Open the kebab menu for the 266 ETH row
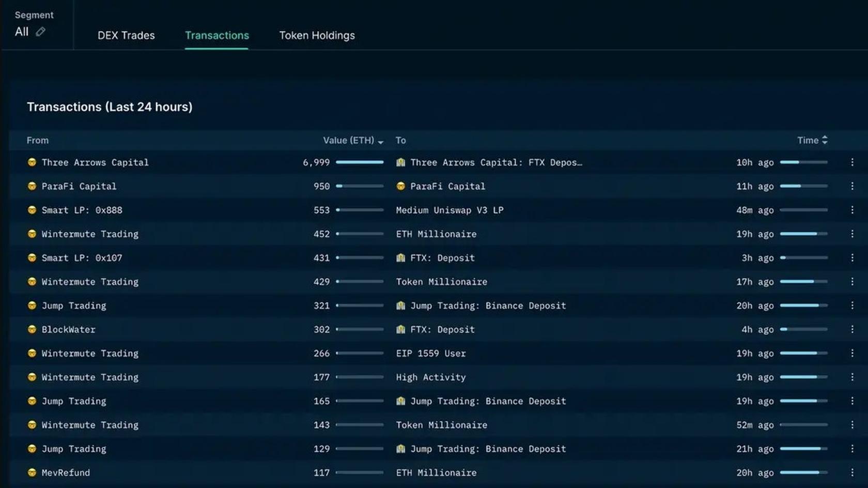 [x=852, y=353]
